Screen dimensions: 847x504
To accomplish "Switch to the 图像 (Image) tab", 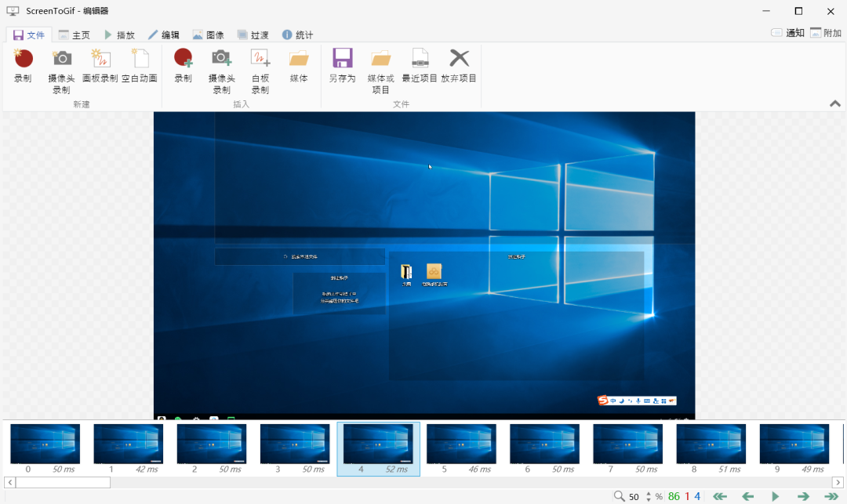I will point(209,35).
